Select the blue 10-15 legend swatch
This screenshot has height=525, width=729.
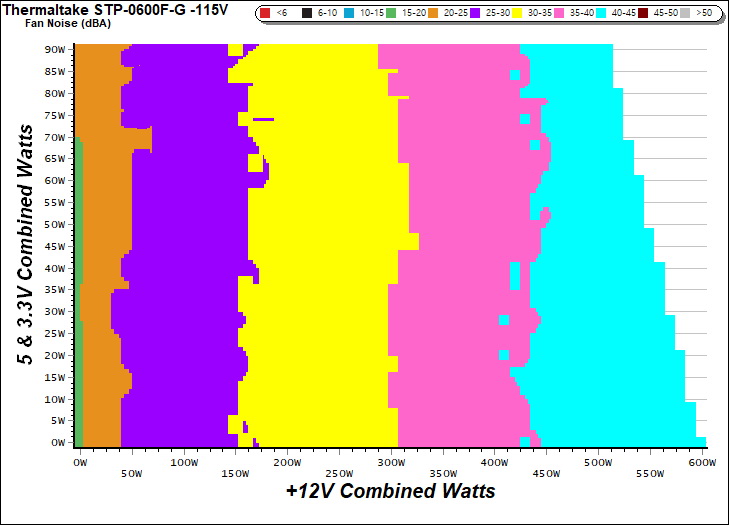point(348,13)
